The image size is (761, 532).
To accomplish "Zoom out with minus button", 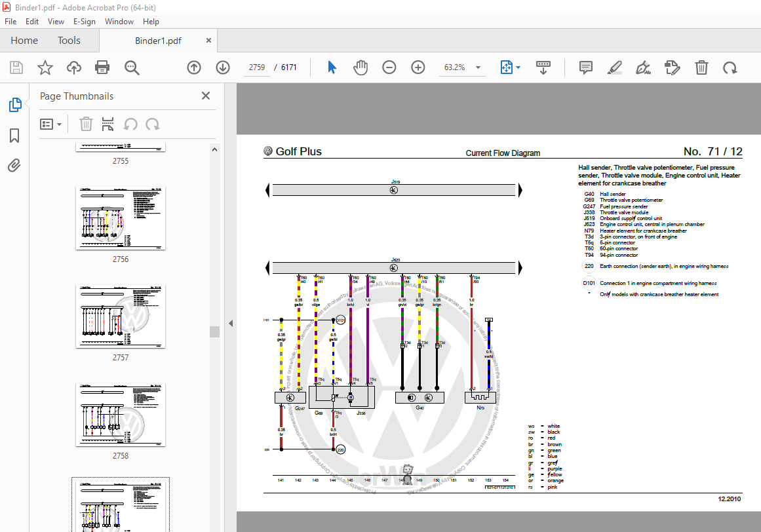I will [x=389, y=67].
